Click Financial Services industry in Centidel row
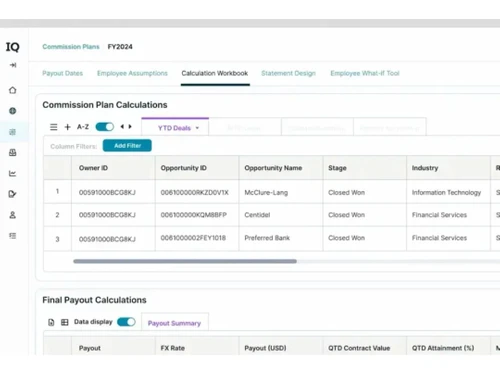The height and width of the screenshot is (375, 500). [448, 215]
